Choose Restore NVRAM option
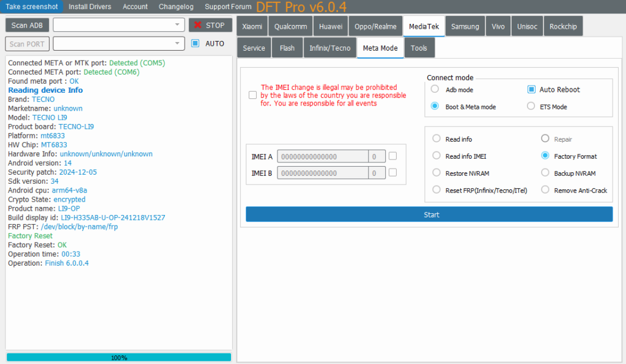626x364 pixels. click(436, 173)
